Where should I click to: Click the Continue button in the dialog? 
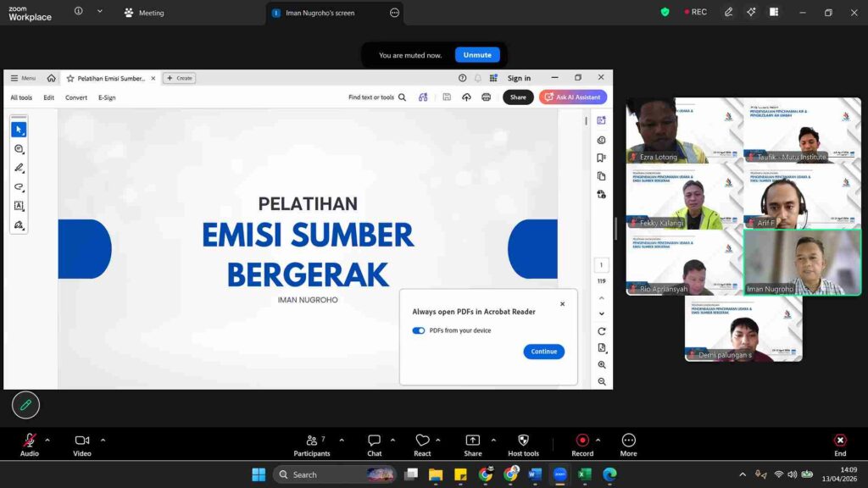click(x=543, y=352)
